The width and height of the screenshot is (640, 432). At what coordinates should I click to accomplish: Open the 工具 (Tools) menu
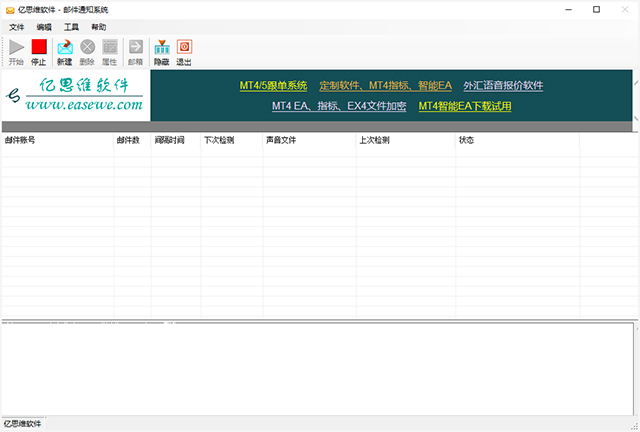tap(71, 27)
